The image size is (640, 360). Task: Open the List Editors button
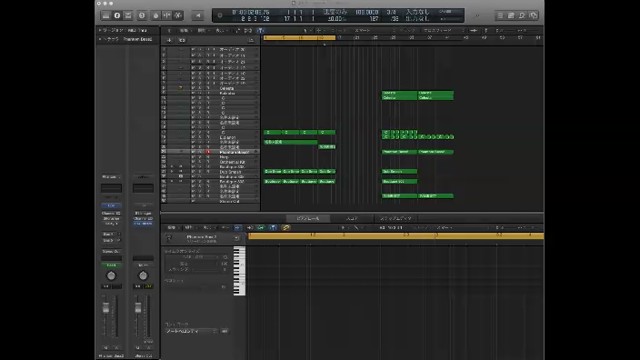click(x=500, y=16)
